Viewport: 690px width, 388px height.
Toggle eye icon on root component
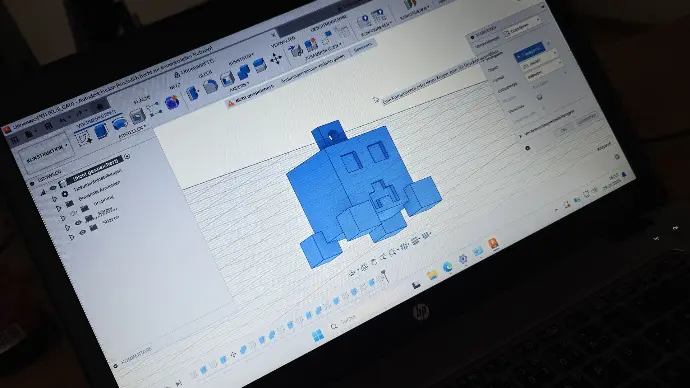coord(52,188)
